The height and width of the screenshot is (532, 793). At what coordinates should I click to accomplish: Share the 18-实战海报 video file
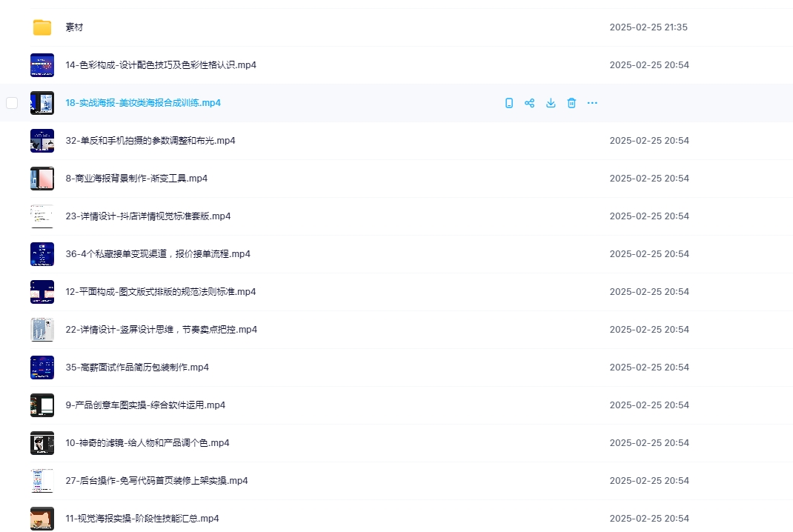click(x=530, y=103)
